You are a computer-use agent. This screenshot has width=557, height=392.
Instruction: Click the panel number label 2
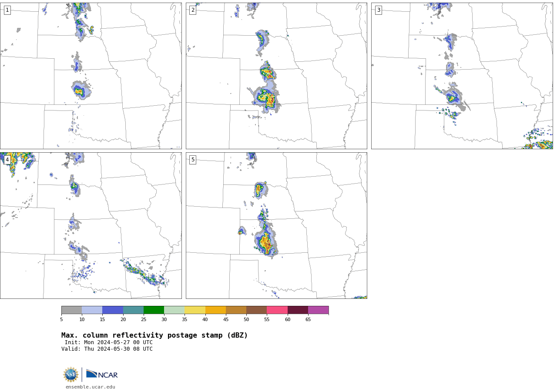tap(193, 10)
